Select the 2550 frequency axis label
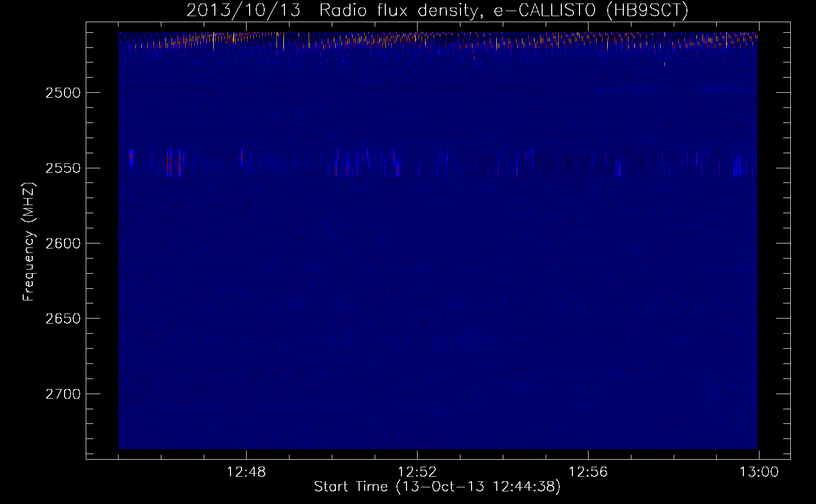The image size is (816, 504). [63, 168]
